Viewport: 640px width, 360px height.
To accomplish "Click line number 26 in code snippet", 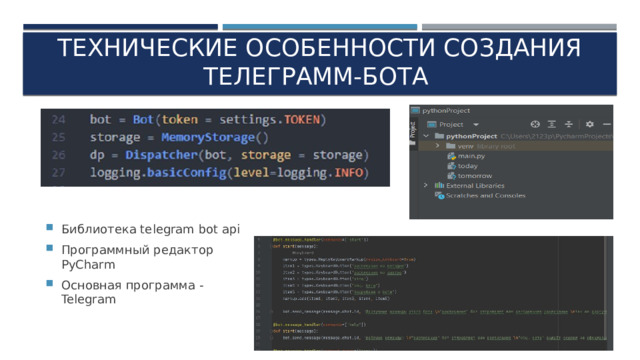I will pos(58,155).
